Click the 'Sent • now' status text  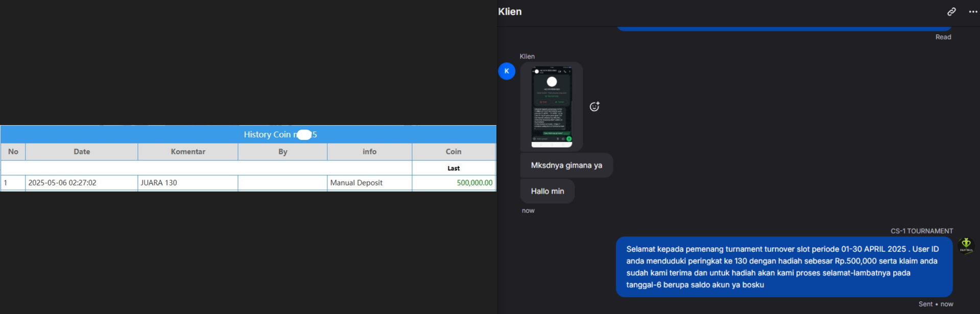coord(936,304)
